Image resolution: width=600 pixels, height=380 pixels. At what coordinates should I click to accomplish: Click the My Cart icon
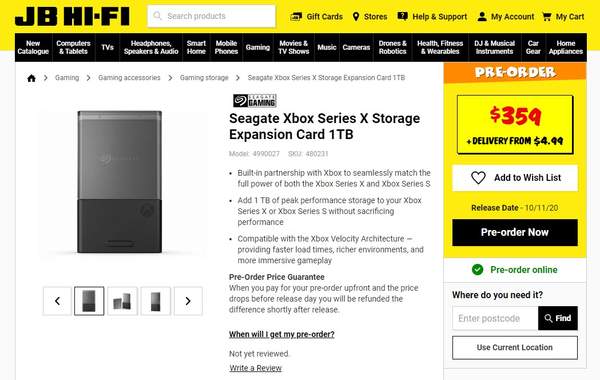547,17
